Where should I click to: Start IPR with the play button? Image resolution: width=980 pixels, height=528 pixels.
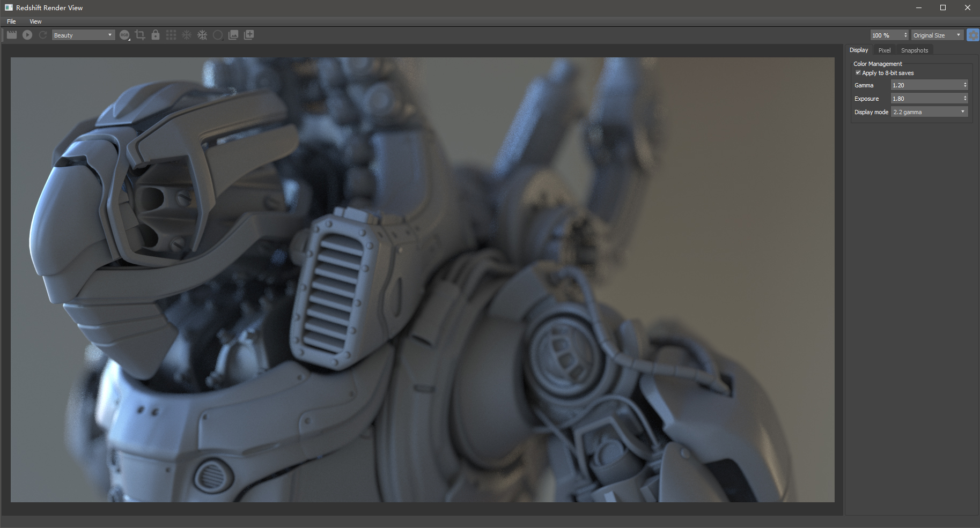click(x=27, y=35)
